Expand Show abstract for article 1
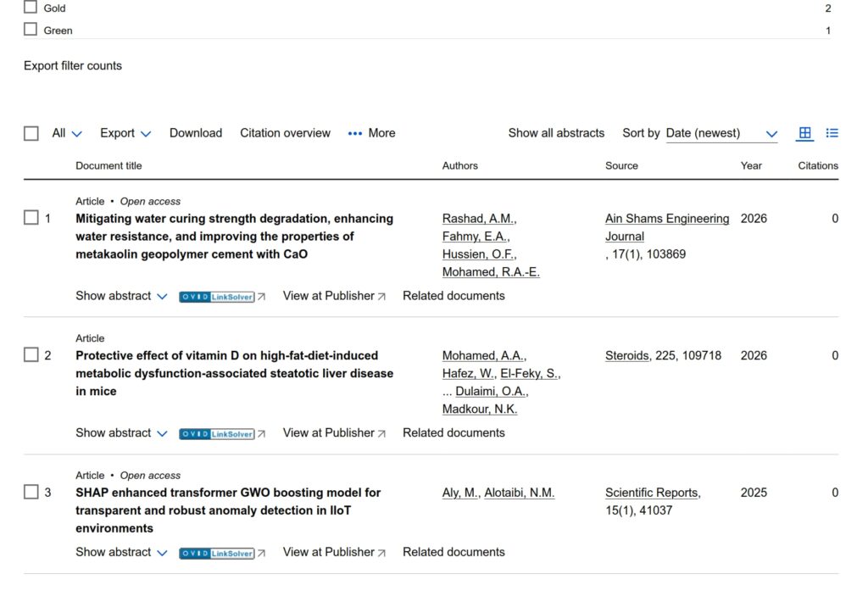Image resolution: width=868 pixels, height=613 pixels. point(121,296)
